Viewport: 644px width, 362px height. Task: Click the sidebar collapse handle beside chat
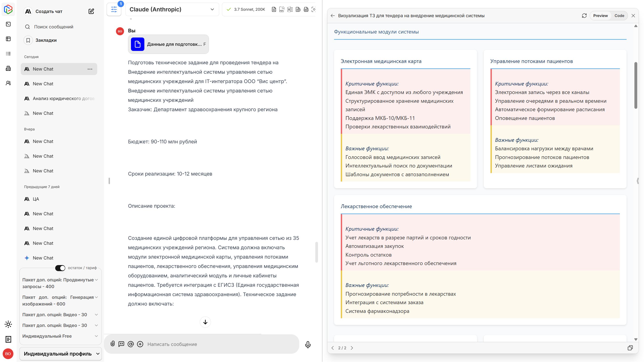click(x=109, y=181)
